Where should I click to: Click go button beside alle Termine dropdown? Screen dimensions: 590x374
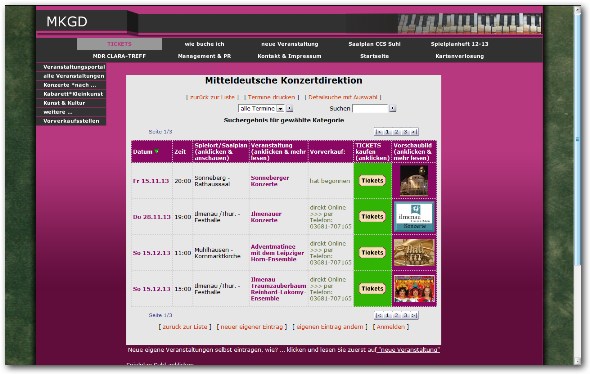click(x=289, y=108)
